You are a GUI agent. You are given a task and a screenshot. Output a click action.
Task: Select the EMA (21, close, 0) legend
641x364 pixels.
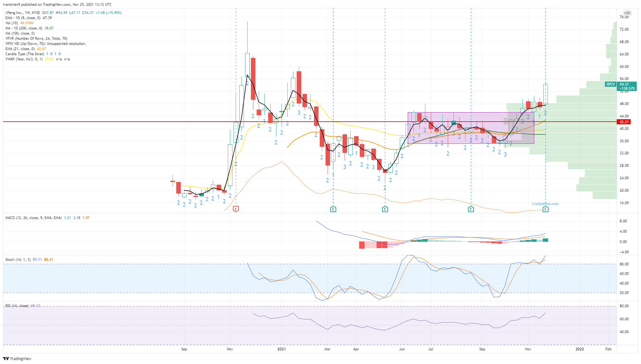click(20, 49)
